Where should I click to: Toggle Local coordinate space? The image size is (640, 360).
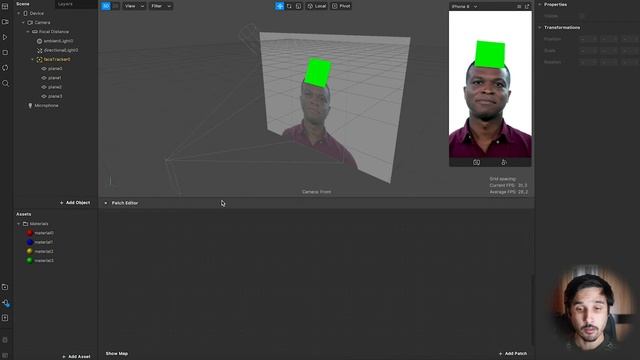(317, 6)
